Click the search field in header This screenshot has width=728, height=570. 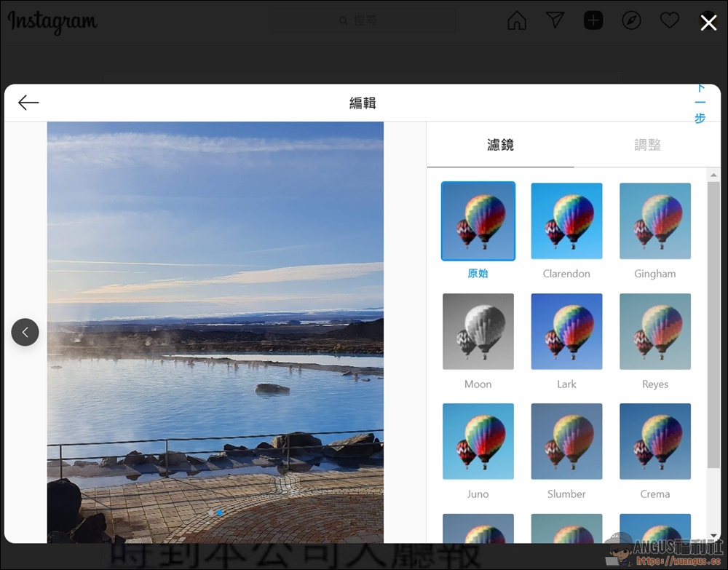click(364, 21)
